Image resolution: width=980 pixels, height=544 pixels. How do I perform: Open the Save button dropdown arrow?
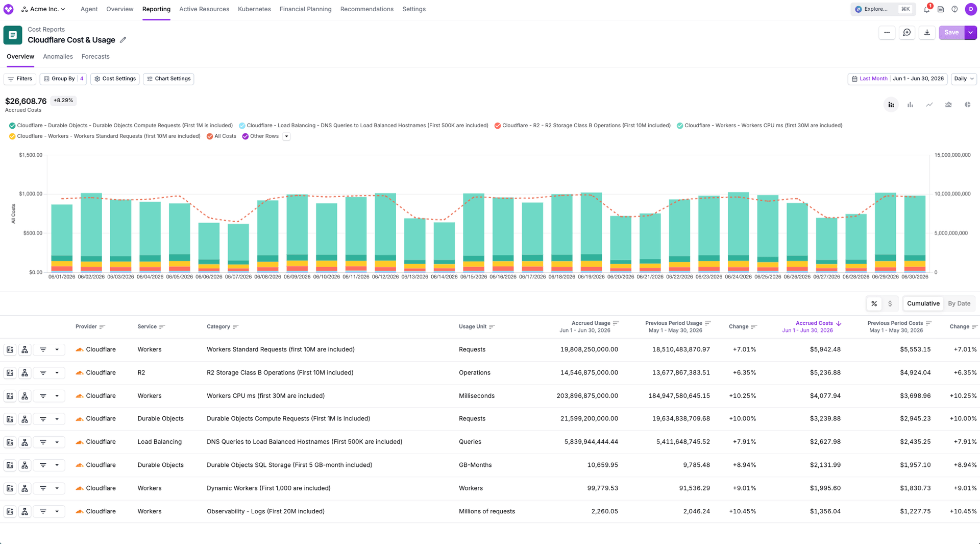[971, 33]
